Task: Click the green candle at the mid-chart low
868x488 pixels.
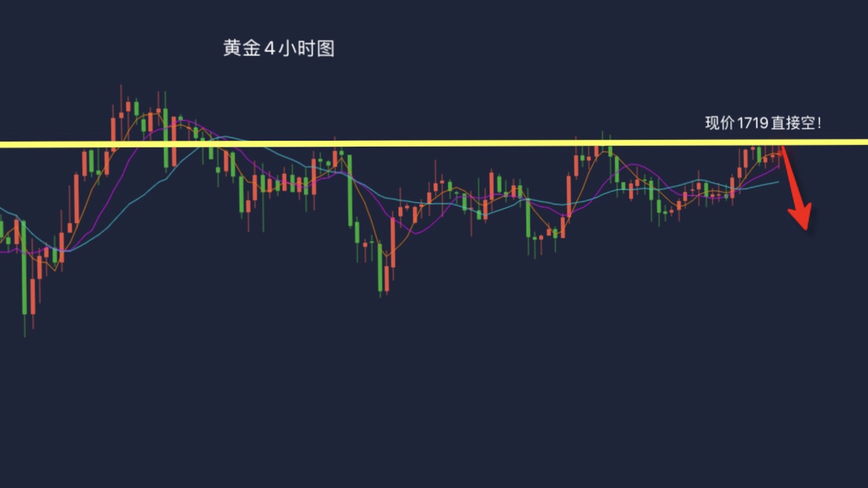Action: [x=381, y=268]
